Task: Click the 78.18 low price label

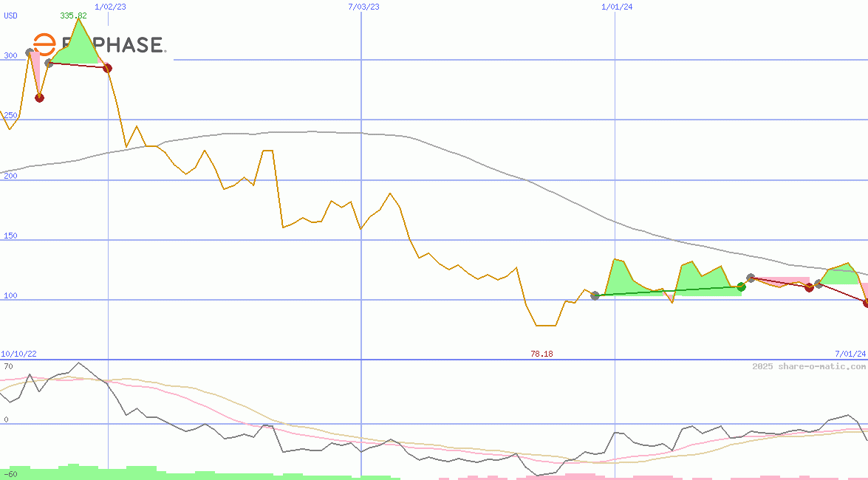Action: 541,354
